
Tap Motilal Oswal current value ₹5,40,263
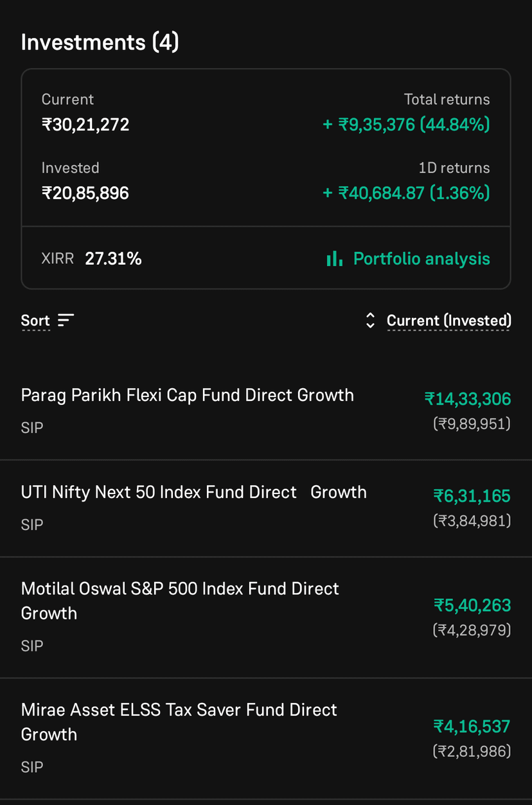pyautogui.click(x=472, y=605)
